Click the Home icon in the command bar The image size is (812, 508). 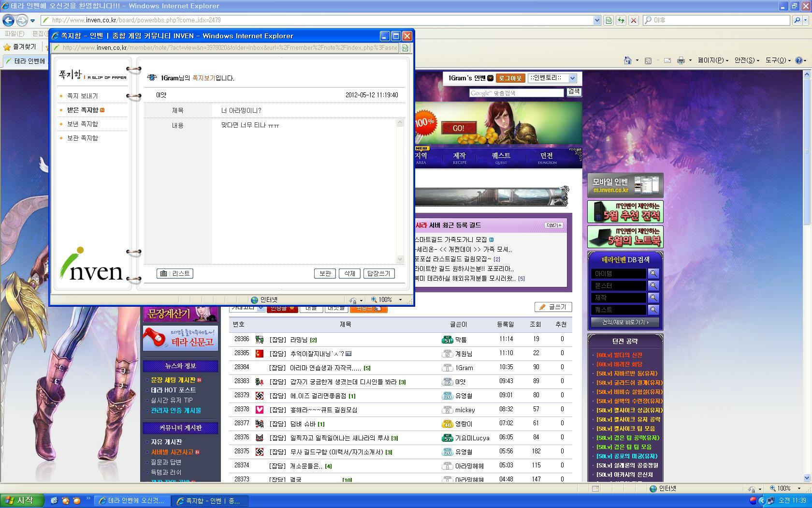point(627,60)
